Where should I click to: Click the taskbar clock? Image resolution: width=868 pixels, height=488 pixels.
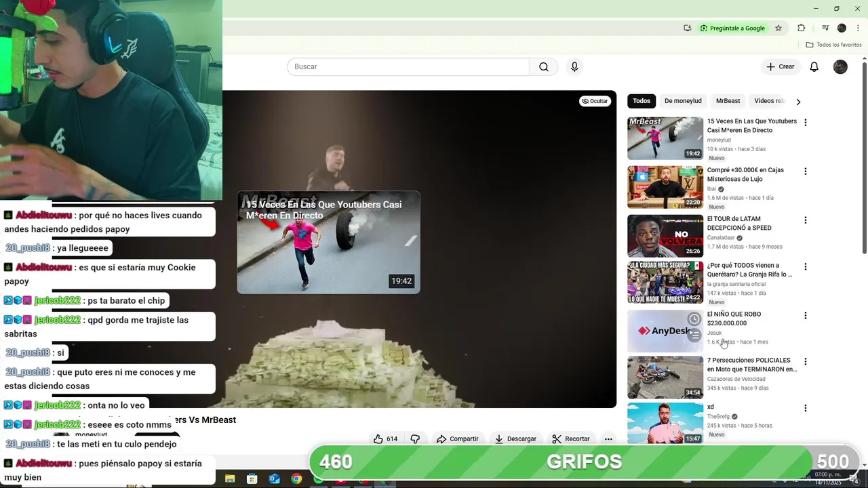click(827, 479)
